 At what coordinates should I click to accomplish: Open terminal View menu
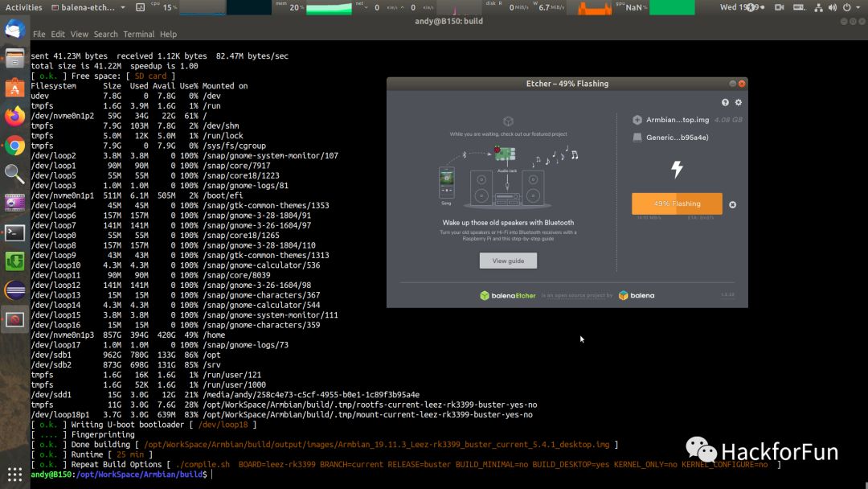coord(79,35)
